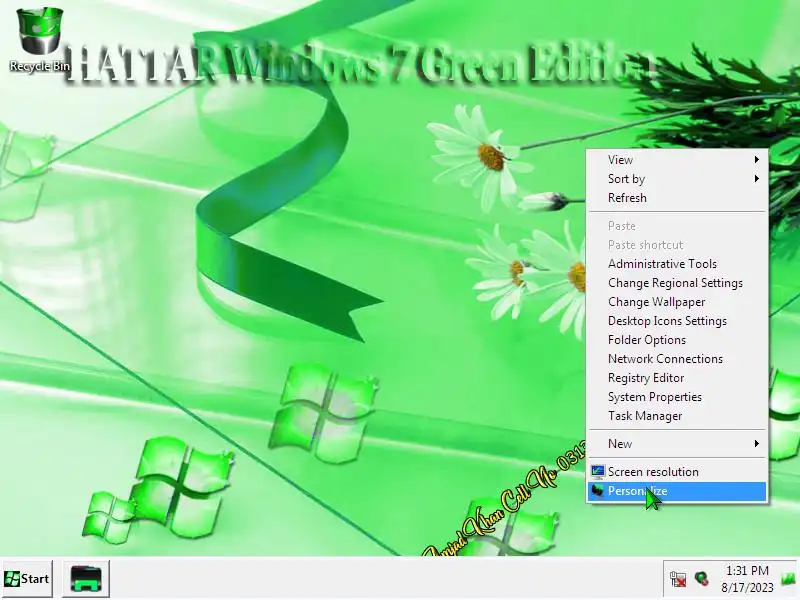
Task: Expand the Sort by submenu
Action: click(678, 179)
